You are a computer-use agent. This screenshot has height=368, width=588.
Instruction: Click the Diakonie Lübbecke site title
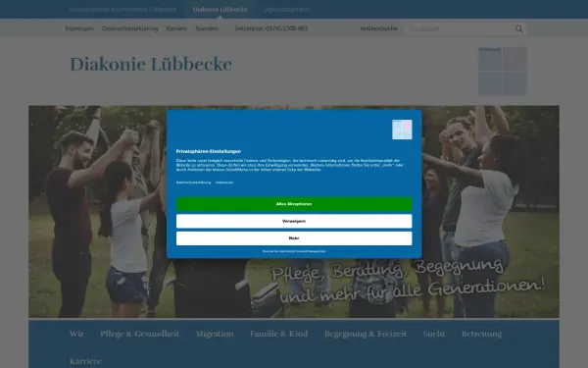click(x=151, y=64)
